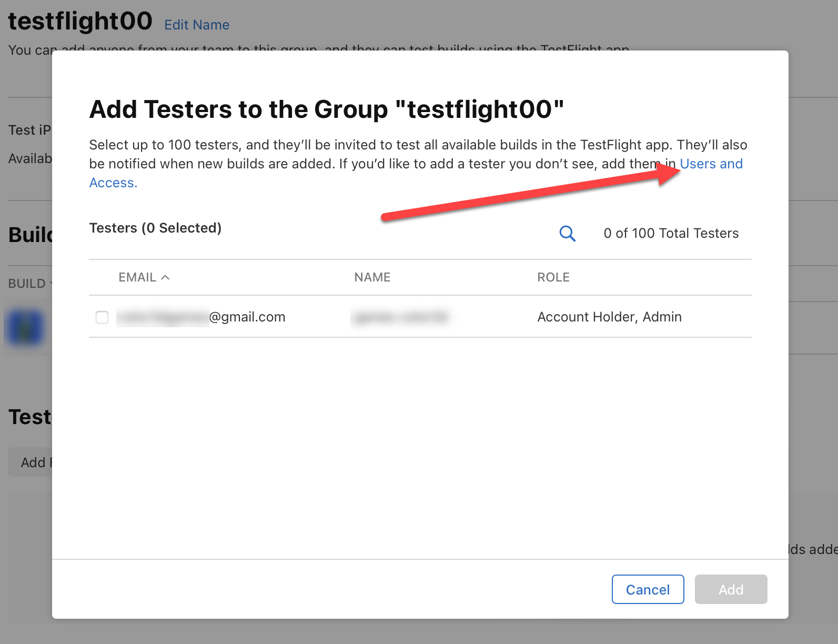
Task: Tick the checkbox for the gmail.com tester
Action: 102,317
